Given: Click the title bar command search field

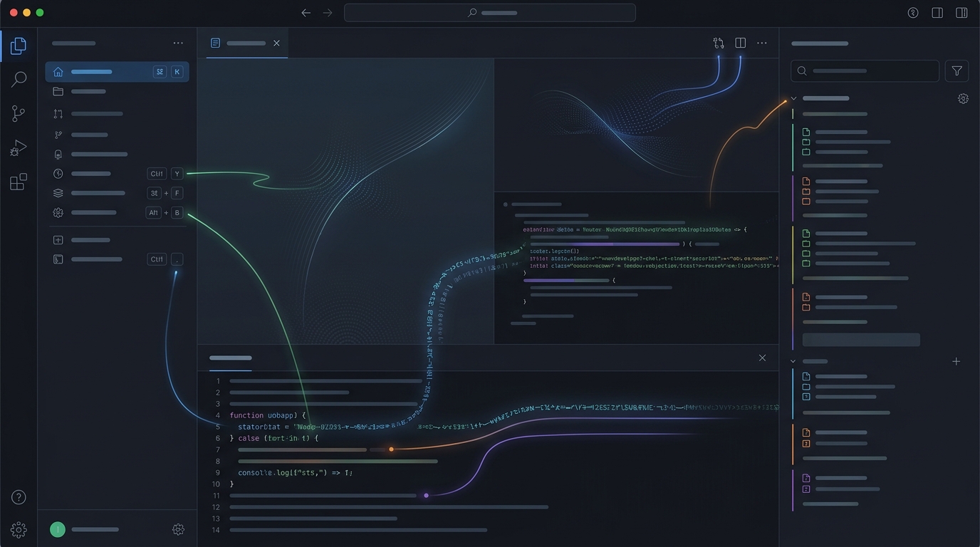Looking at the screenshot, I should [x=490, y=13].
